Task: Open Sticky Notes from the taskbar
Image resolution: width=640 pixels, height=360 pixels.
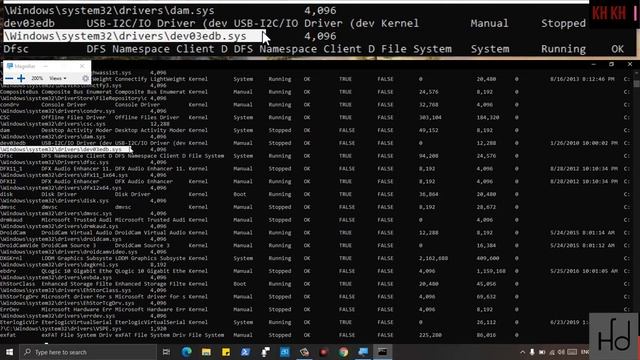Action: (226, 352)
